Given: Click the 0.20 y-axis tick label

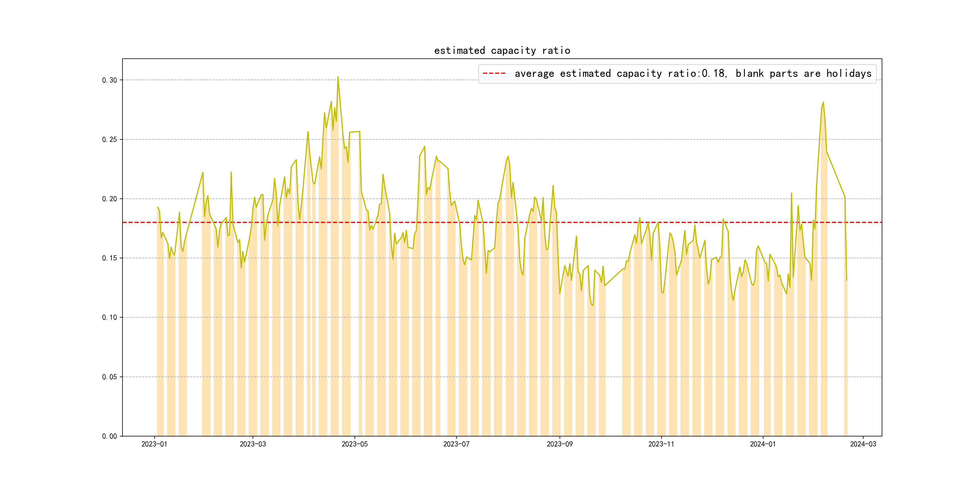Looking at the screenshot, I should 109,199.
